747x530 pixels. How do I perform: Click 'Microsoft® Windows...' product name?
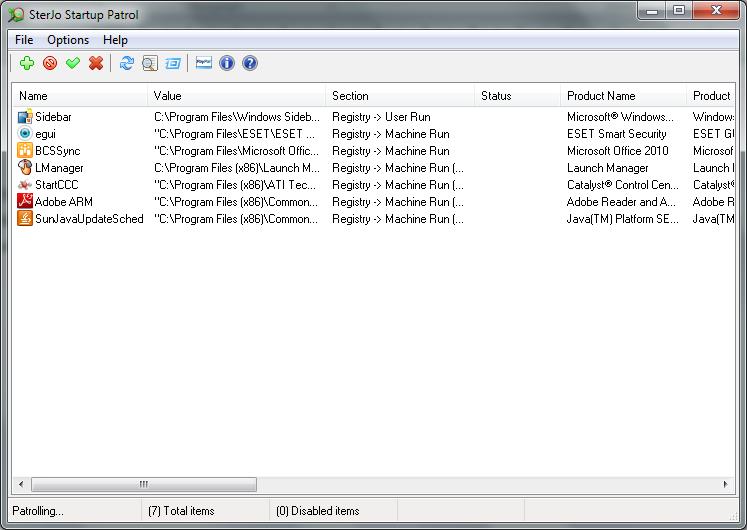point(620,117)
